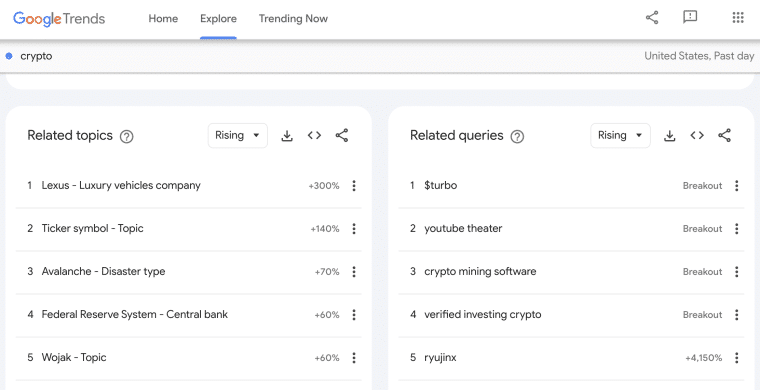The width and height of the screenshot is (760, 390).
Task: Open more options for Lexus row
Action: click(354, 186)
